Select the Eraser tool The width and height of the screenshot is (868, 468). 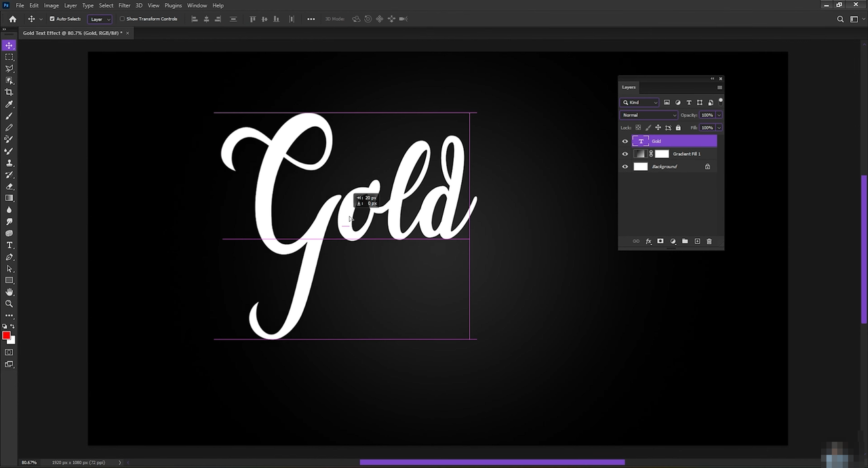(9, 187)
